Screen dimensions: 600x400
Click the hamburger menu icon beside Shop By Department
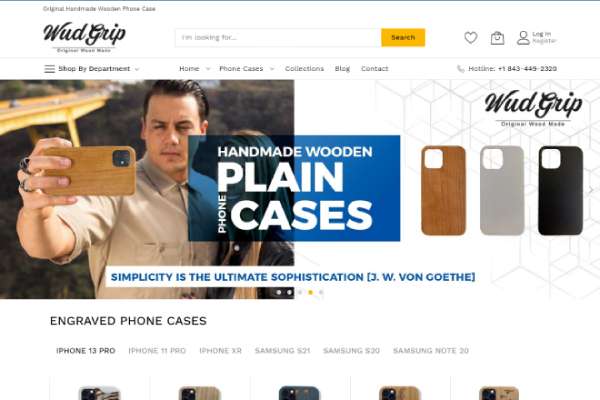click(x=49, y=69)
